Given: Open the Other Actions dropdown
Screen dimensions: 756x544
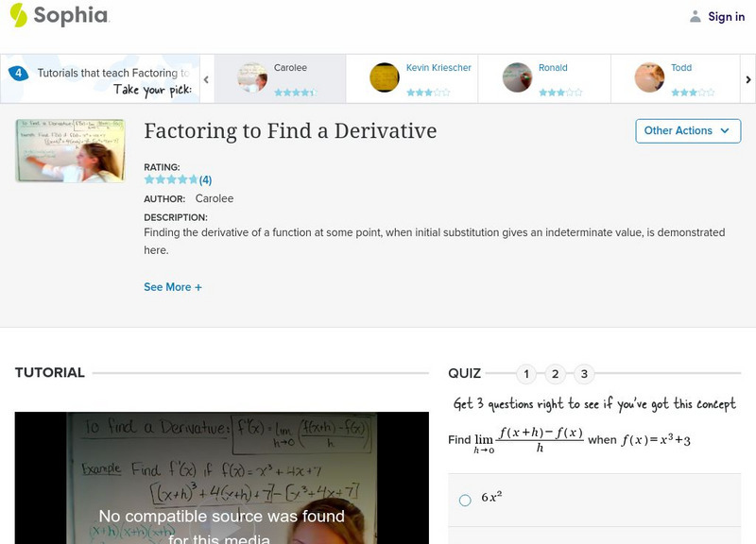Looking at the screenshot, I should click(x=687, y=131).
